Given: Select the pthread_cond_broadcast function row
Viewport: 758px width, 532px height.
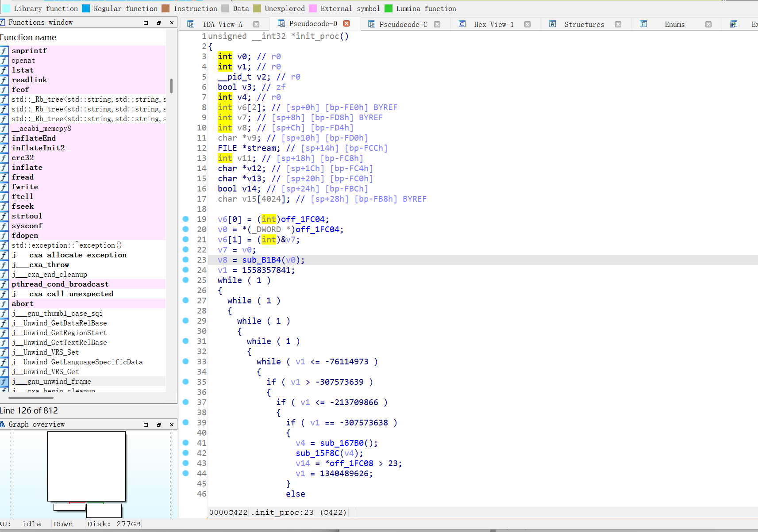Looking at the screenshot, I should (x=83, y=284).
